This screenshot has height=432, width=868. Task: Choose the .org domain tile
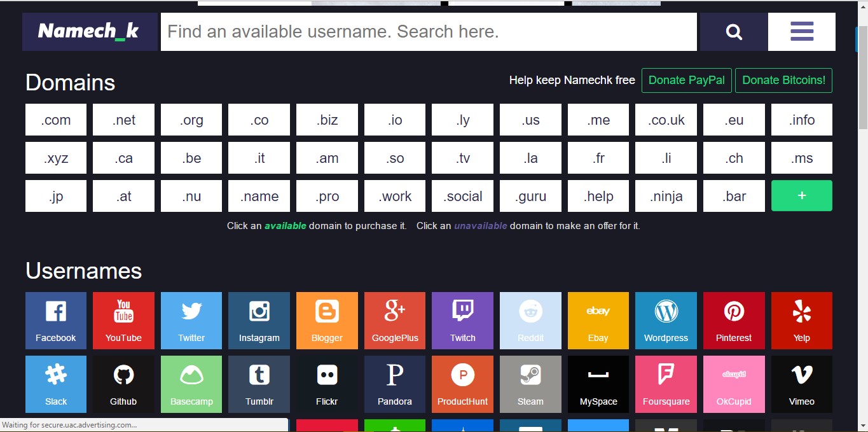(191, 120)
